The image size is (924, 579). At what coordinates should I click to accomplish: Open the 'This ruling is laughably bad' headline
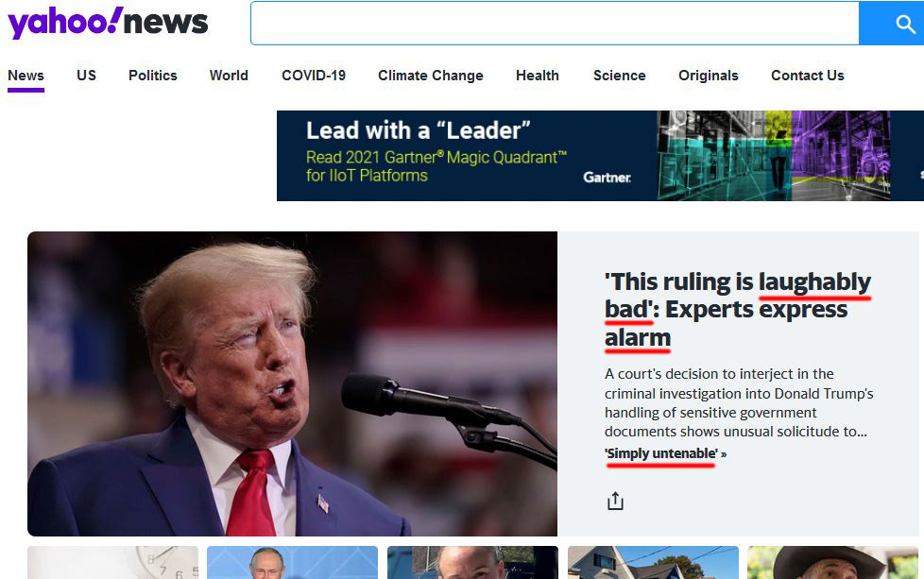click(737, 310)
